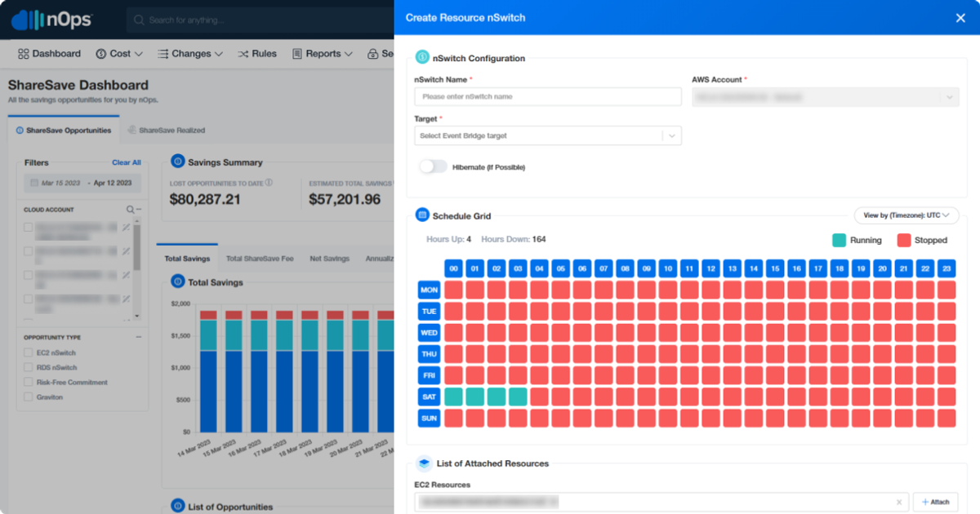Open the AWS Account dropdown
980x514 pixels.
826,97
